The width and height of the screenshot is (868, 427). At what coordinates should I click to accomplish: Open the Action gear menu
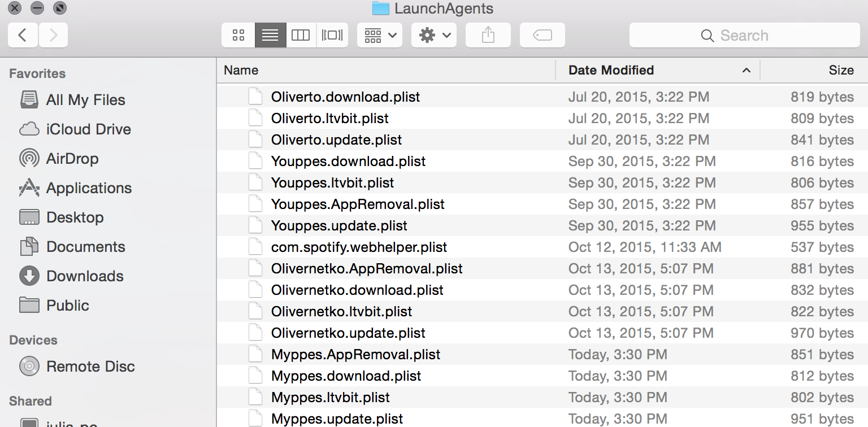coord(433,35)
